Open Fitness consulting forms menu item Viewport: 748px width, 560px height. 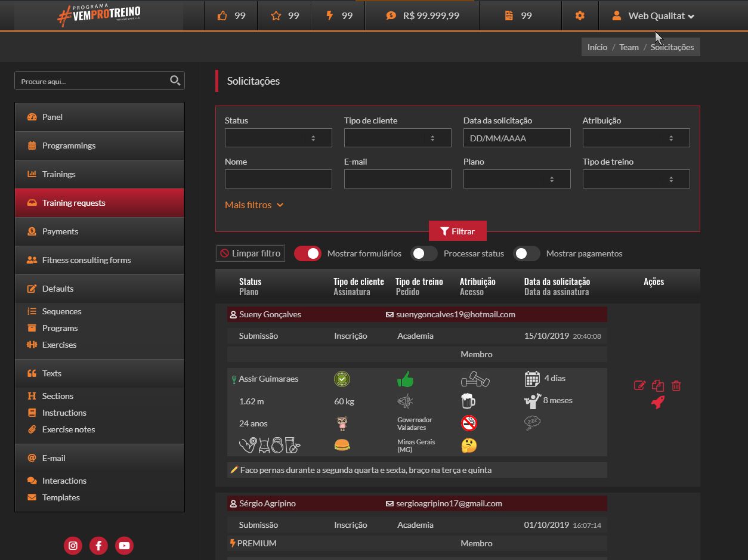86,260
